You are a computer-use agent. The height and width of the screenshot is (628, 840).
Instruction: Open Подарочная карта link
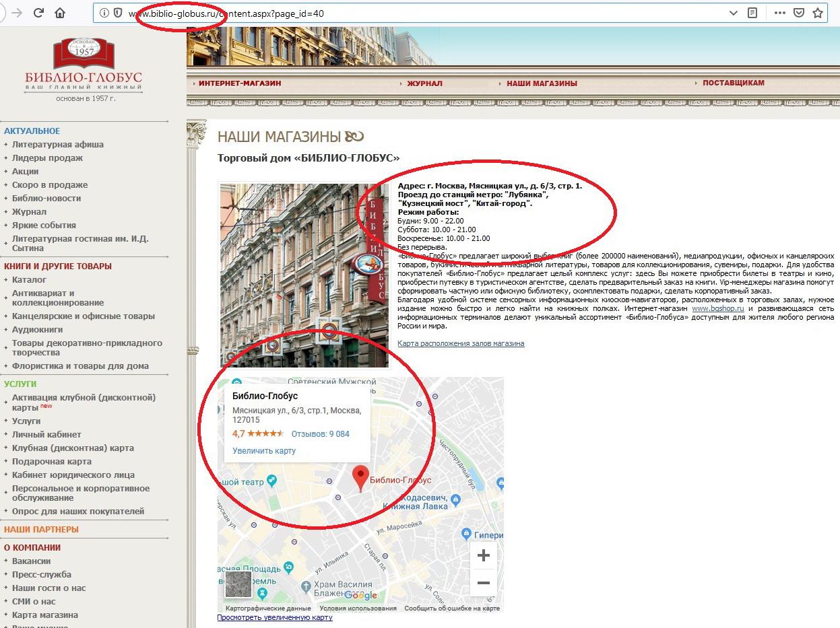click(x=51, y=461)
